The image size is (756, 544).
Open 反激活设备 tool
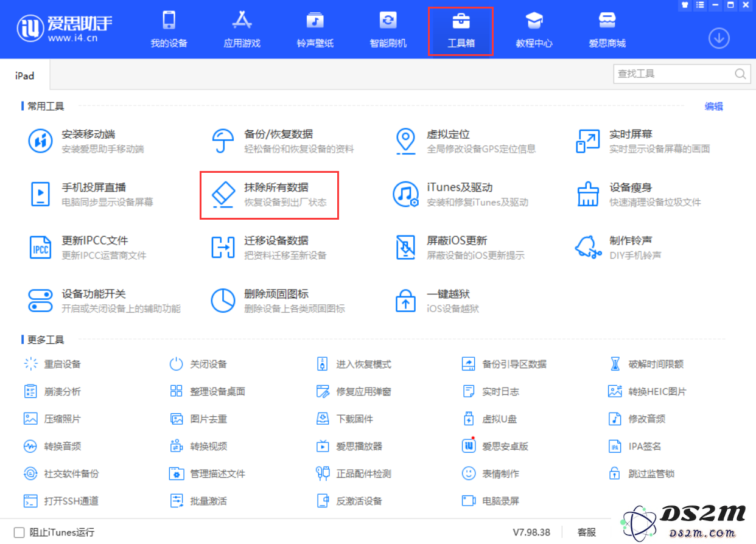coord(349,501)
